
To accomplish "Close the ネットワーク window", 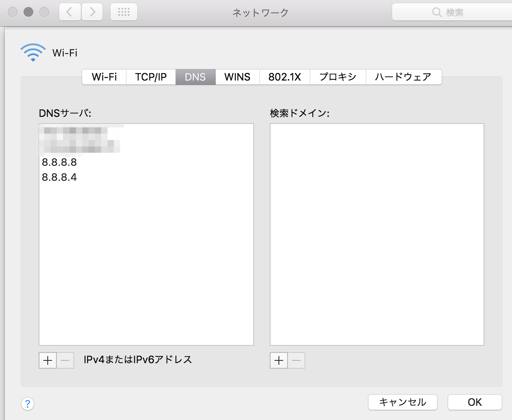I will pyautogui.click(x=13, y=12).
